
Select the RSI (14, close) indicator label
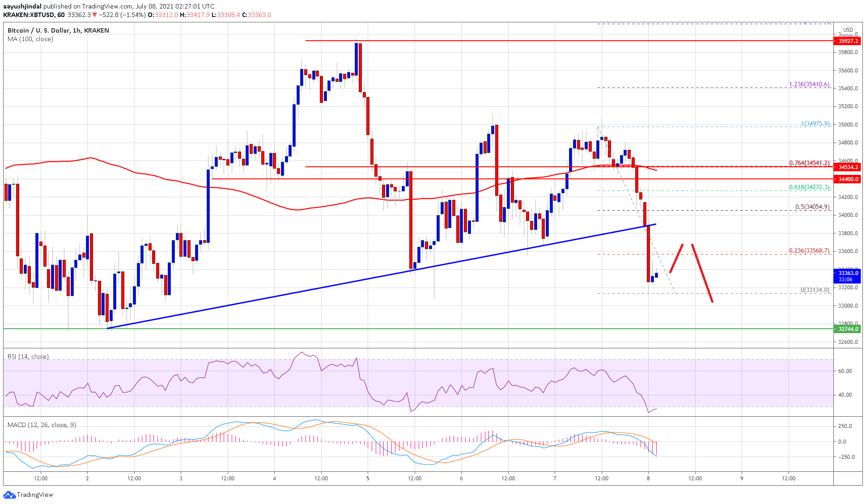28,356
